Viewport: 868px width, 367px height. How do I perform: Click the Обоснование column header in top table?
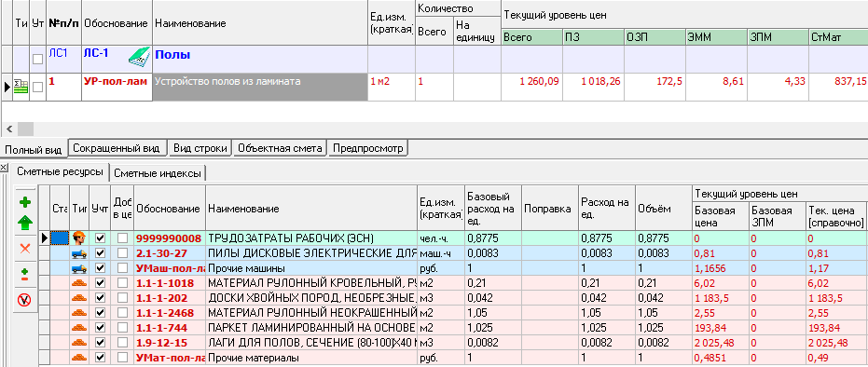click(117, 24)
